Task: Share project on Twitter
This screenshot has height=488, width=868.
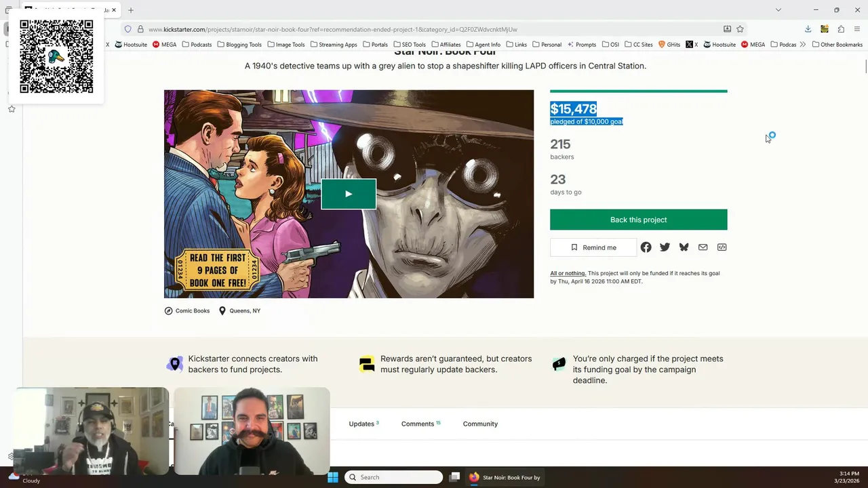Action: [x=665, y=247]
